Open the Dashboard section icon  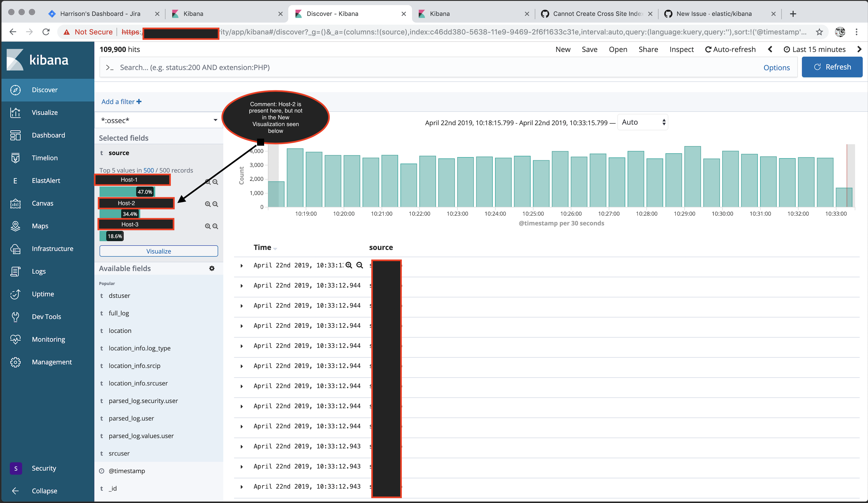click(x=15, y=135)
